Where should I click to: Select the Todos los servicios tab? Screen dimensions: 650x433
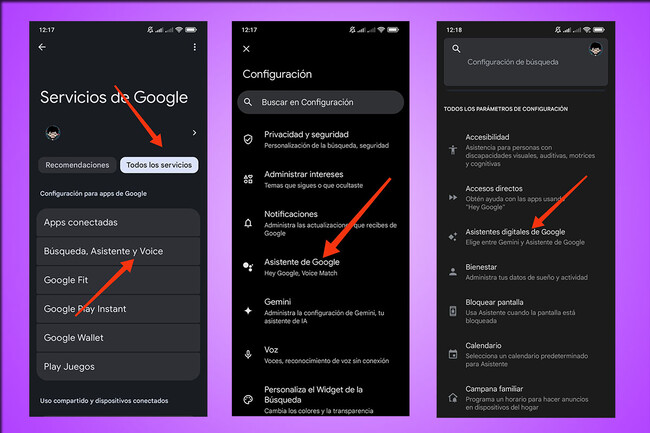158,165
